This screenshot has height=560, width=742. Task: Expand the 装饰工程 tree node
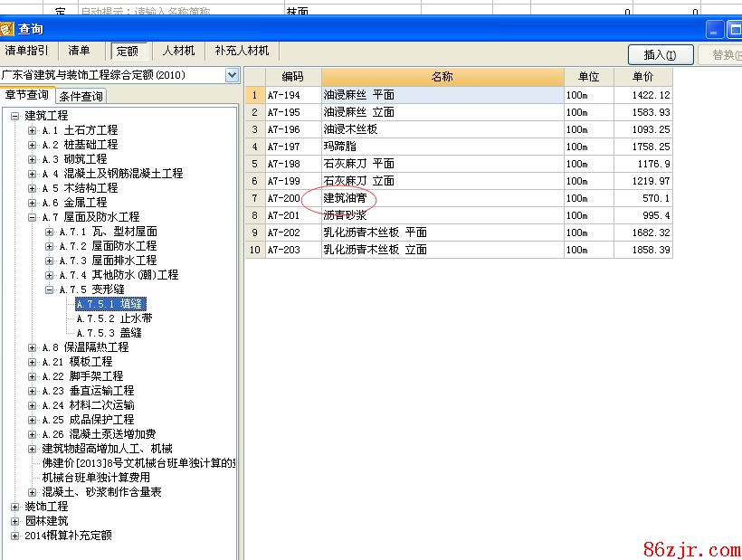14,507
